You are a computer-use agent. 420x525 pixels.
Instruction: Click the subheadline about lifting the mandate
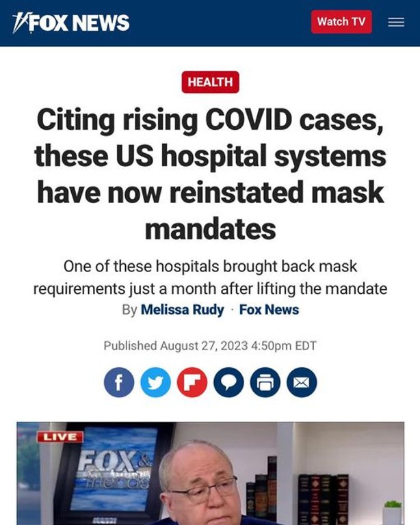point(210,278)
